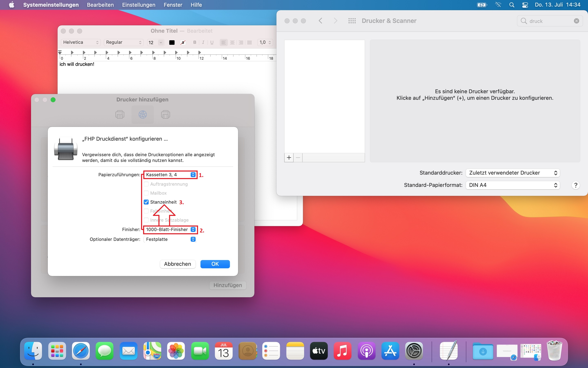Justify text in TextEdit
The height and width of the screenshot is (368, 588).
click(x=249, y=42)
